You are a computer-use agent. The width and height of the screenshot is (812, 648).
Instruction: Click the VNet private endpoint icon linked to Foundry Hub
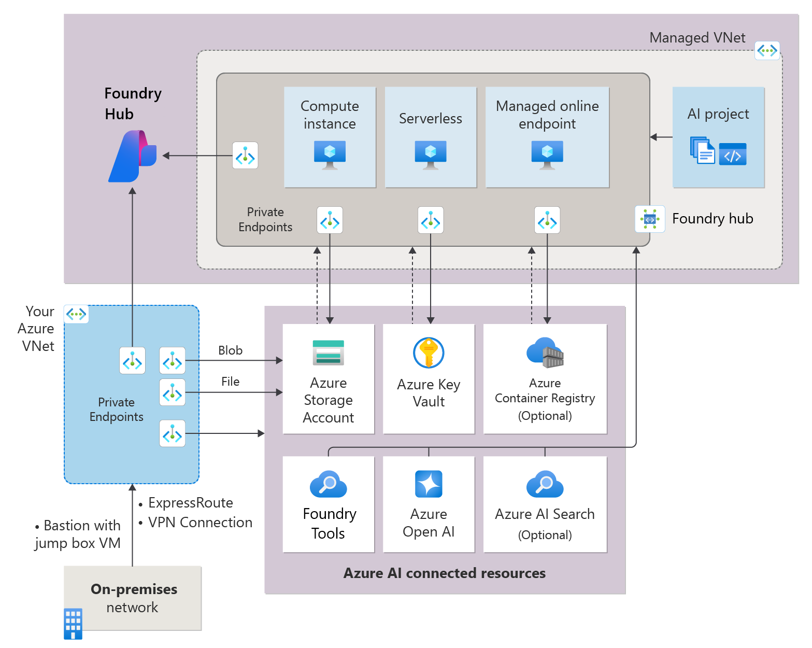click(x=133, y=361)
